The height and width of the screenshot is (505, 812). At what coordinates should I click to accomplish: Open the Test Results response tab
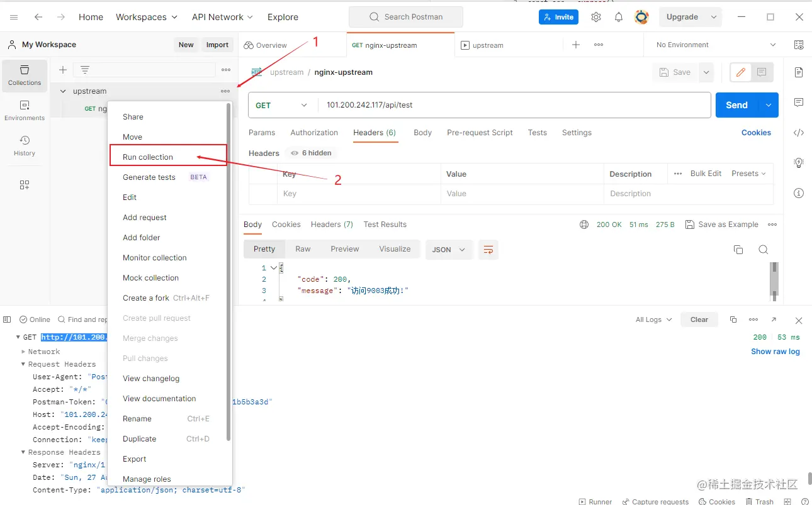385,225
